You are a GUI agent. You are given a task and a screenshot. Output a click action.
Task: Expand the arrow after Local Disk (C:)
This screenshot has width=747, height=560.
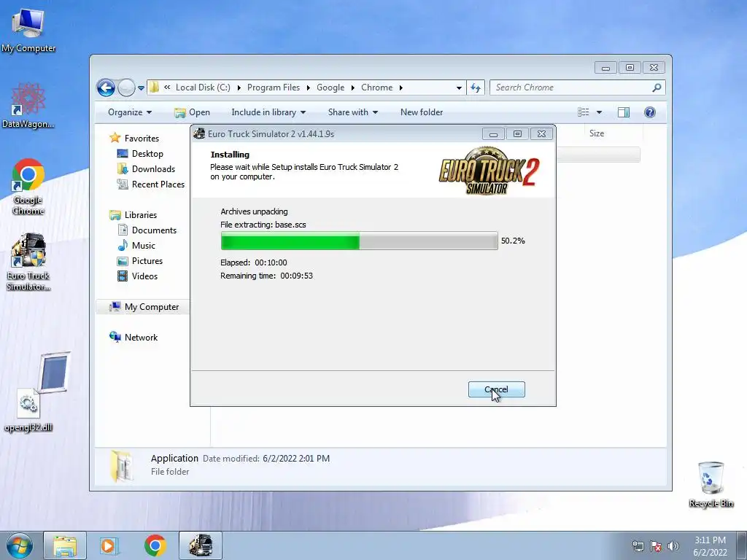[x=239, y=87]
